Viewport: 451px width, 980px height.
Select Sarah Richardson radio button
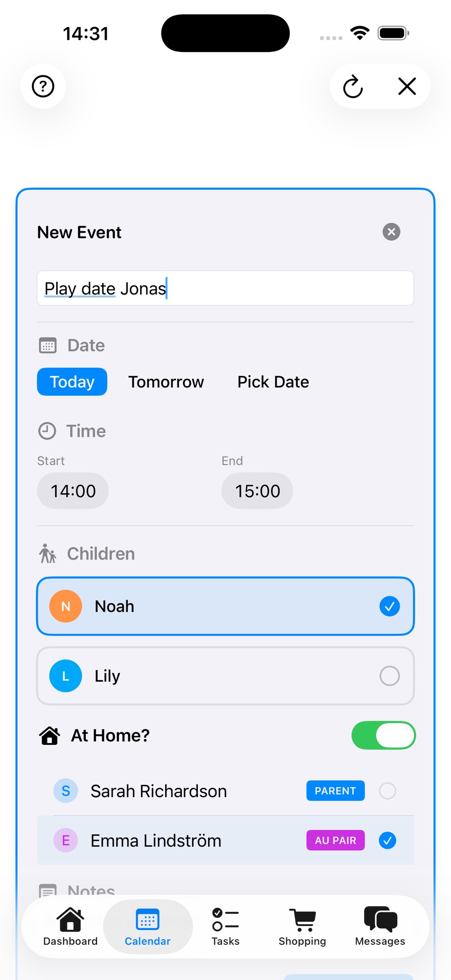click(x=387, y=790)
